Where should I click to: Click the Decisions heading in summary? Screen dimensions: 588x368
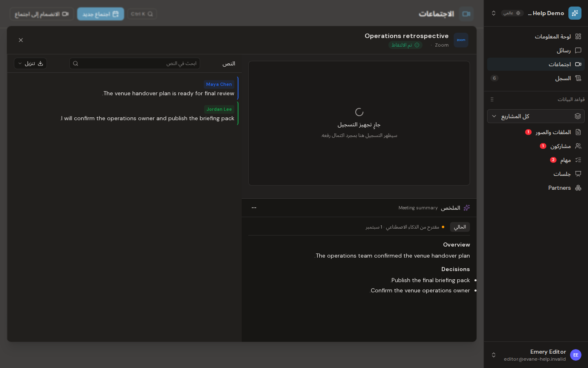[x=456, y=269]
